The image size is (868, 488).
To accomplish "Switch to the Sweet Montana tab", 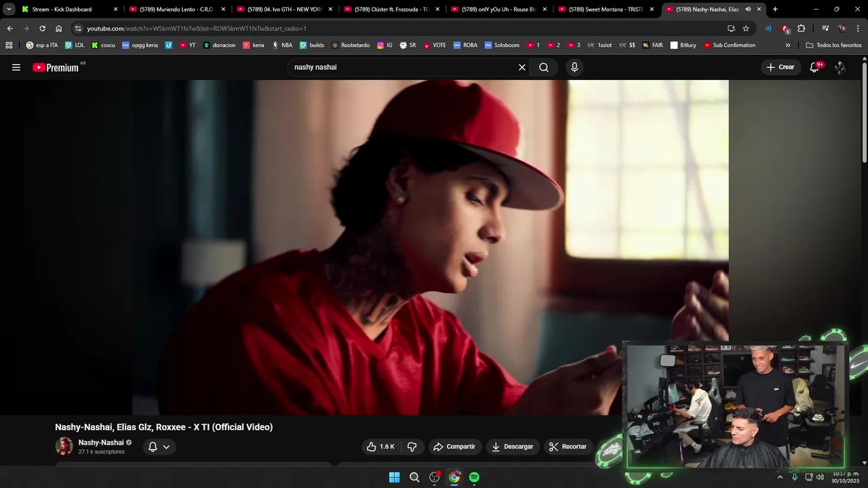I will [x=606, y=9].
